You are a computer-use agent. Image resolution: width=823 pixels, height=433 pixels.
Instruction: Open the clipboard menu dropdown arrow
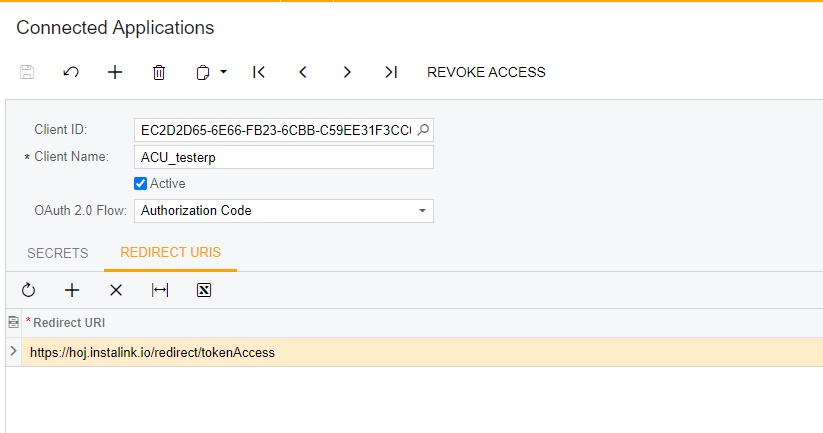pos(224,72)
